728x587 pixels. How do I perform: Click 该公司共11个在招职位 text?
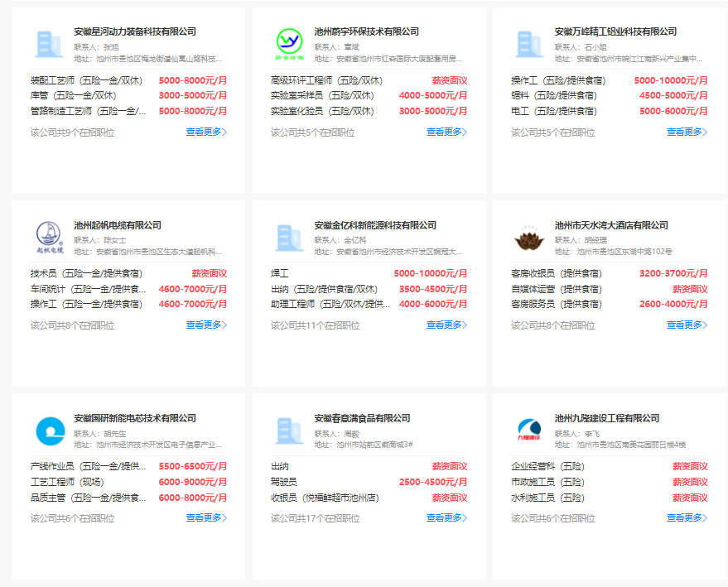(x=316, y=325)
